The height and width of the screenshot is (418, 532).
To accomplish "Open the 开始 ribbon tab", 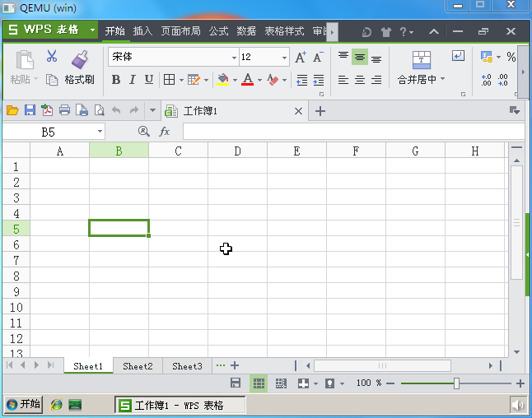I will click(114, 31).
